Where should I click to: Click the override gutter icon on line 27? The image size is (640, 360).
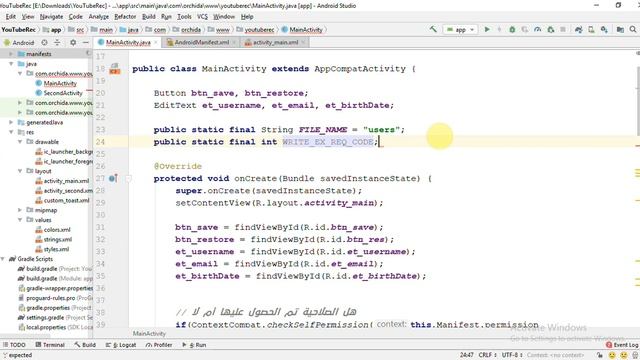point(113,178)
